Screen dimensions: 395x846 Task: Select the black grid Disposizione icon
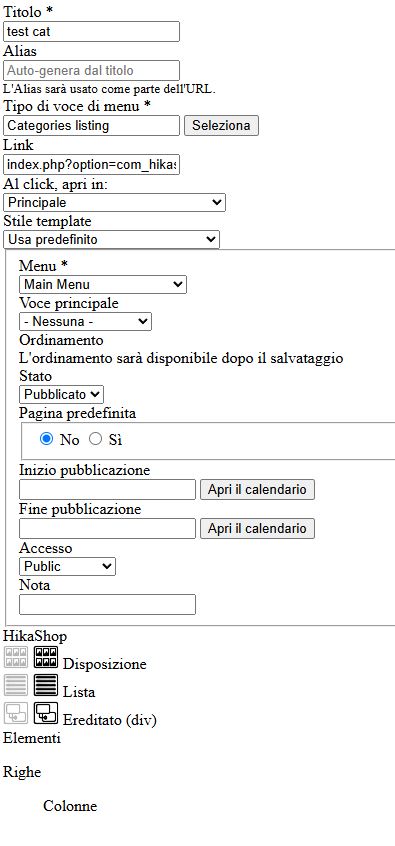pos(46,657)
